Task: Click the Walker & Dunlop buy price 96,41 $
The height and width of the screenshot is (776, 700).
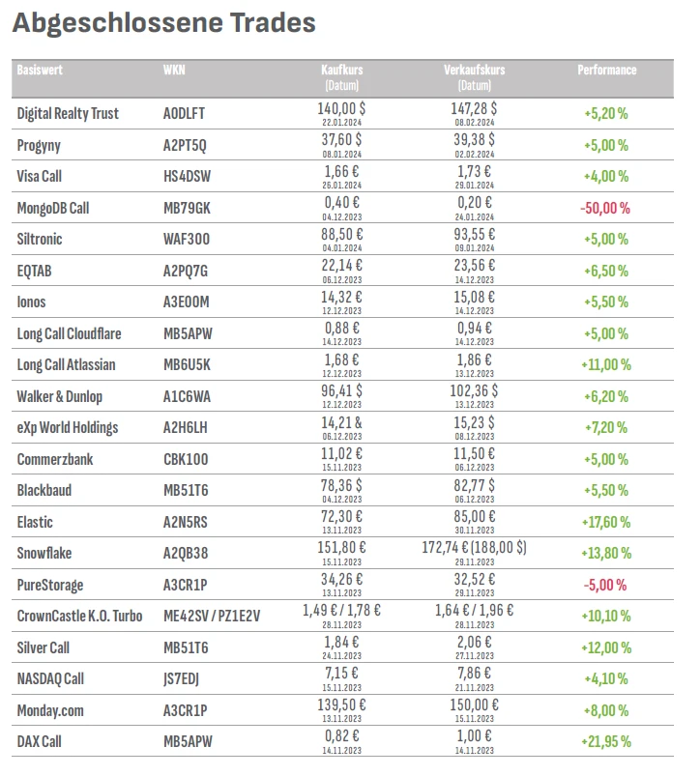Action: click(x=341, y=391)
